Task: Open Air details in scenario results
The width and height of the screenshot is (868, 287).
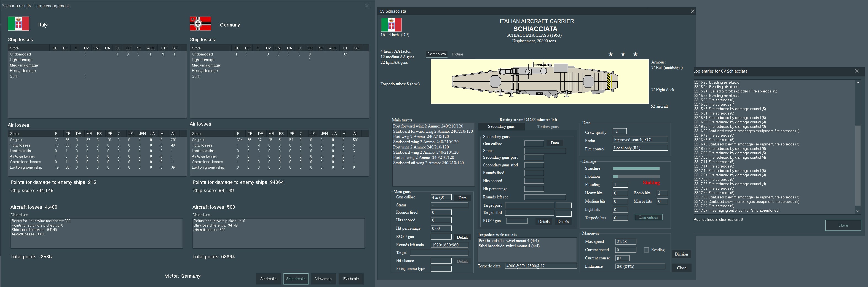Action: [268, 278]
